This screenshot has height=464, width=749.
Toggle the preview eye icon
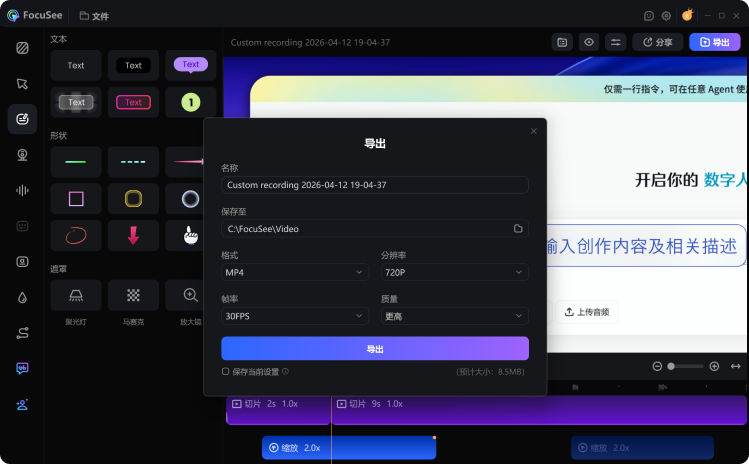click(589, 43)
